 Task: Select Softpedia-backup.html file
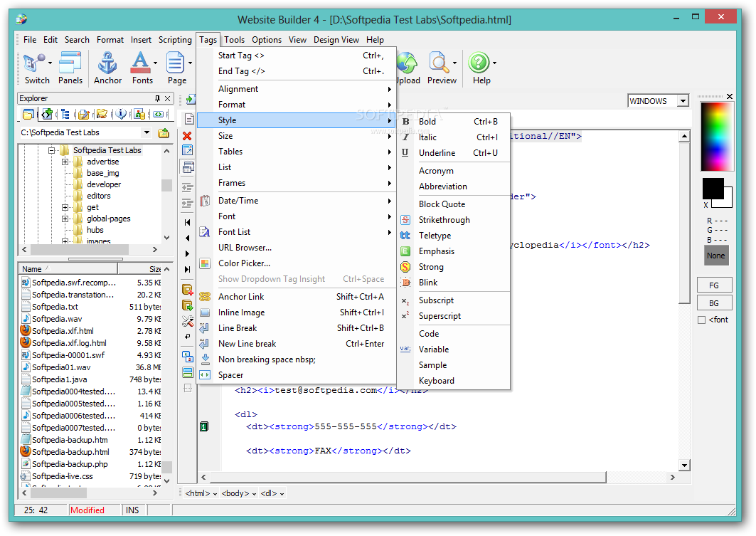click(x=70, y=452)
